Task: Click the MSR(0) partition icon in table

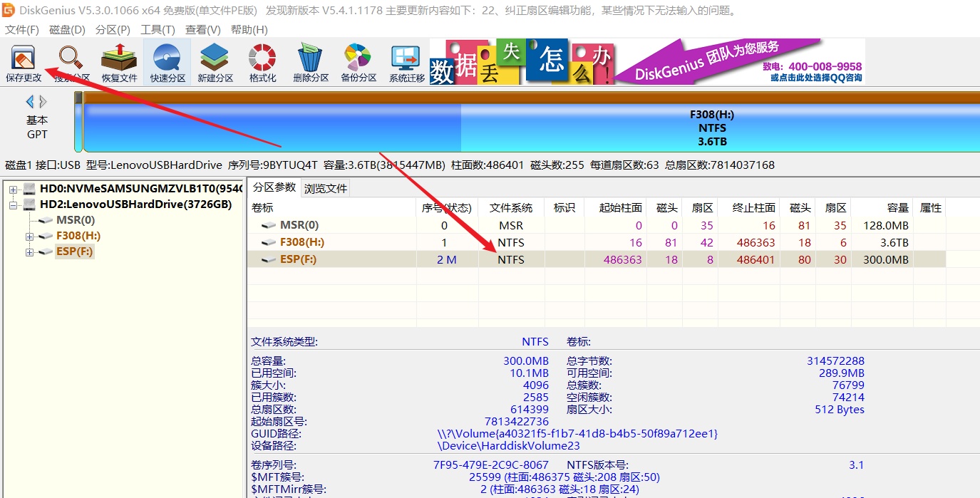Action: [269, 225]
